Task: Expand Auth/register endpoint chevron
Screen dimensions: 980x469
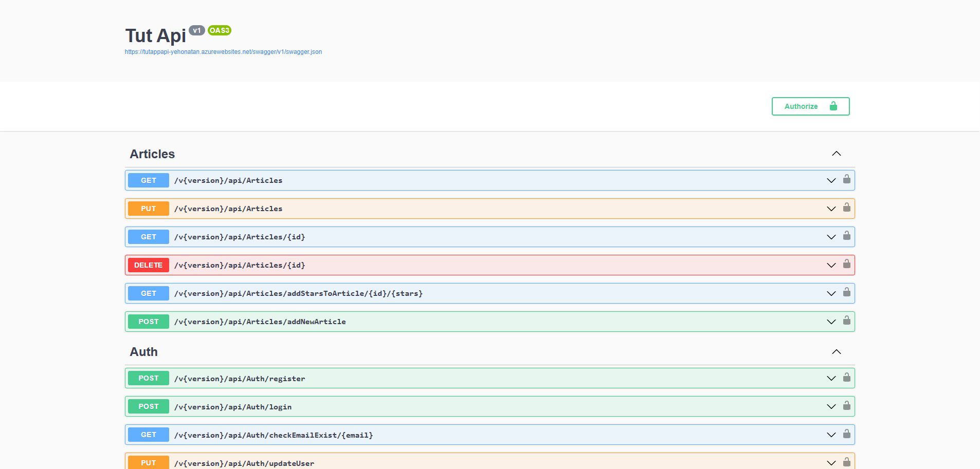Action: [x=831, y=378]
